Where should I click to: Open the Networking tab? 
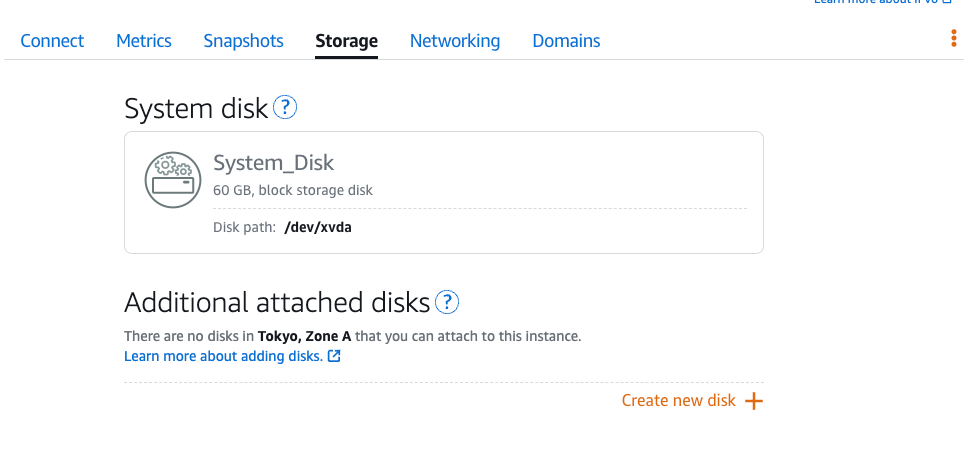point(455,41)
